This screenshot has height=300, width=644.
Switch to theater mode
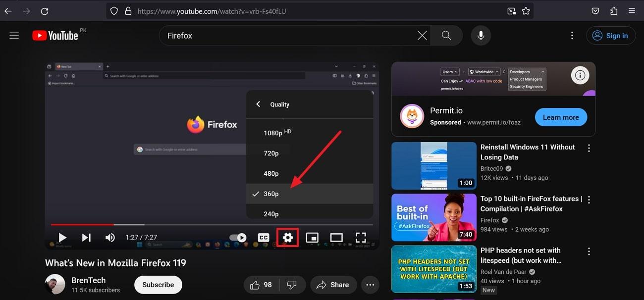pyautogui.click(x=336, y=238)
